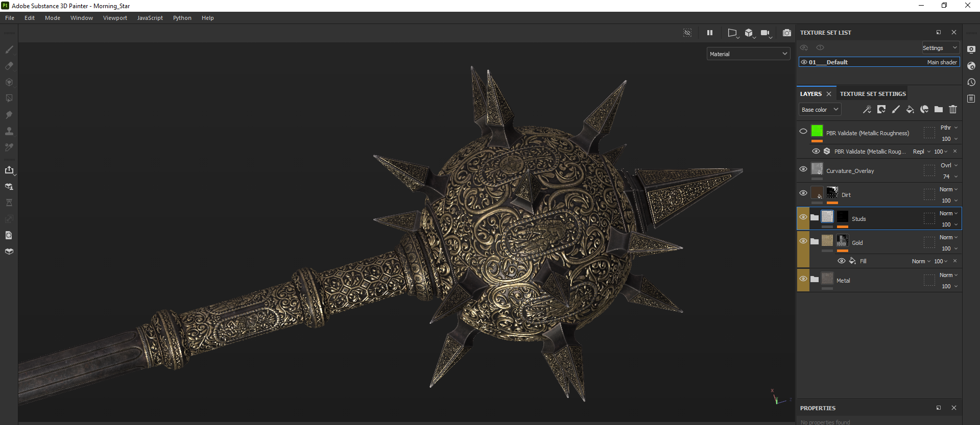Change Norm blend mode of Studs layer
The image size is (980, 425).
[x=949, y=213]
